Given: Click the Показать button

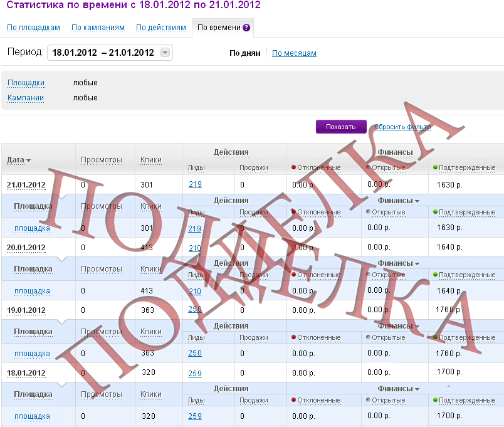Looking at the screenshot, I should click(341, 127).
